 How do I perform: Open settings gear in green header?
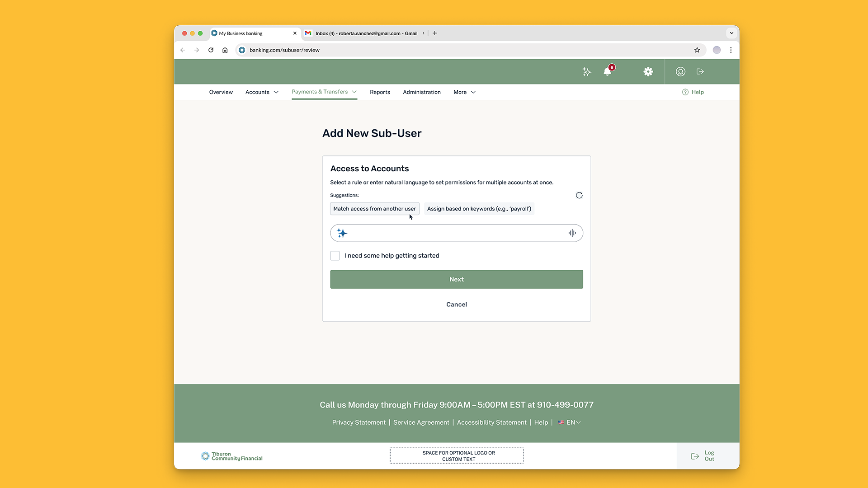tap(648, 72)
